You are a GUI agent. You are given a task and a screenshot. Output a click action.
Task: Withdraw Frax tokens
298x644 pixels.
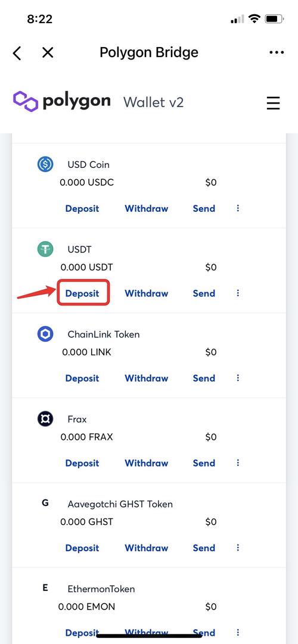147,463
